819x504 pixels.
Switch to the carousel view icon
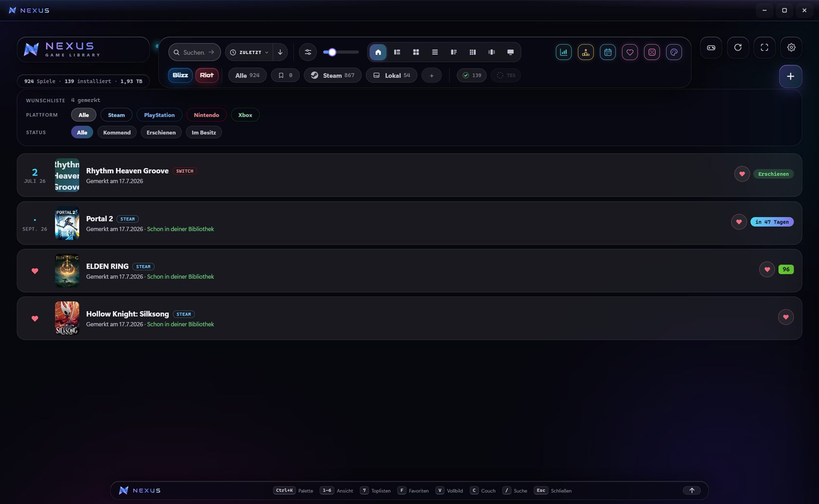(491, 52)
